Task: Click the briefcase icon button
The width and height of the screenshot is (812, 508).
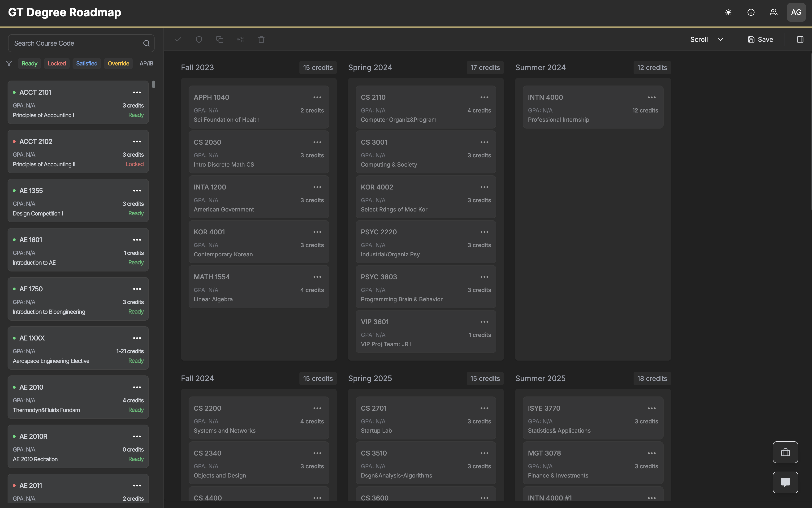Action: click(x=785, y=452)
